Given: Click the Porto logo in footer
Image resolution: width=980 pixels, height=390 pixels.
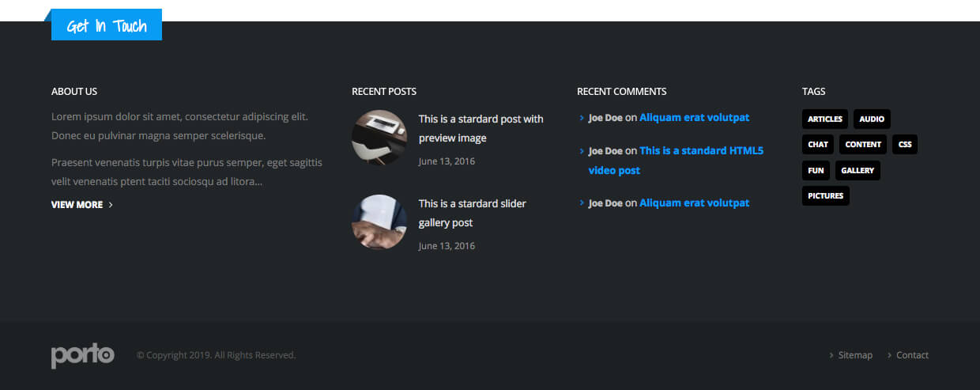Looking at the screenshot, I should [x=83, y=355].
